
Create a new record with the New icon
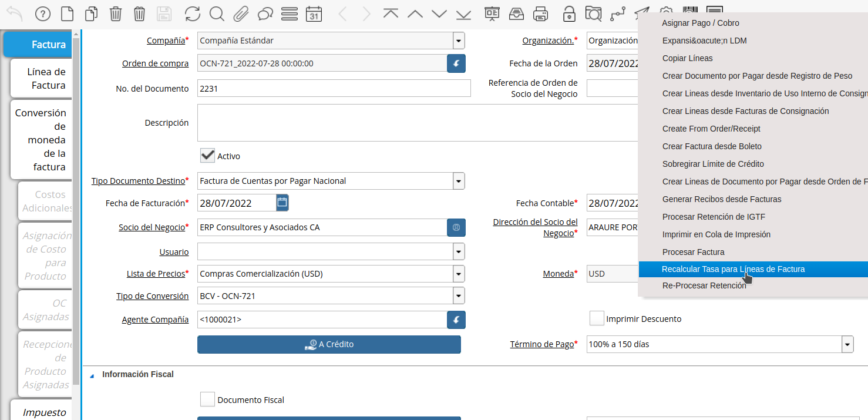[x=67, y=14]
